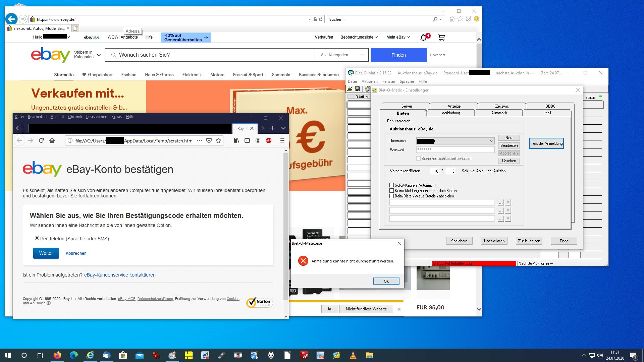The image size is (644, 362).
Task: Enable Sofort-Kaufen (Automatik) checkbox
Action: [x=391, y=185]
